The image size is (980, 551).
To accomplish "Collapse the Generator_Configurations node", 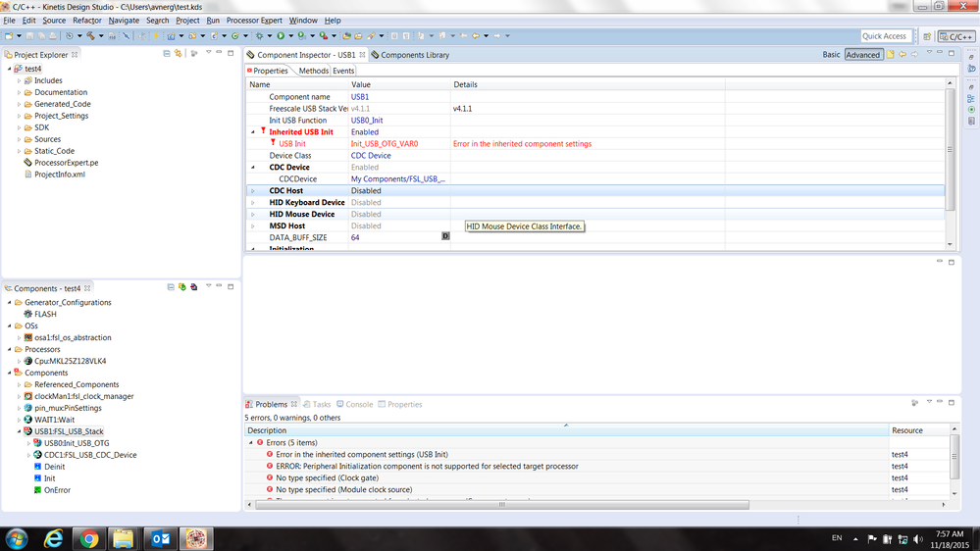I will point(10,302).
